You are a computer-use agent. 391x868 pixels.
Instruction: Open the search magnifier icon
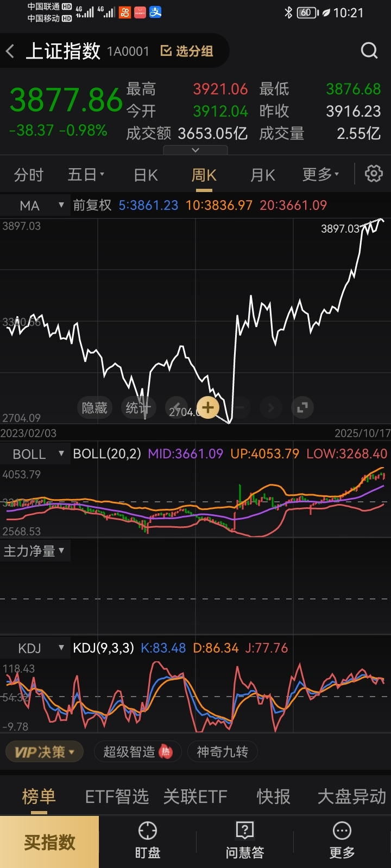pyautogui.click(x=369, y=51)
